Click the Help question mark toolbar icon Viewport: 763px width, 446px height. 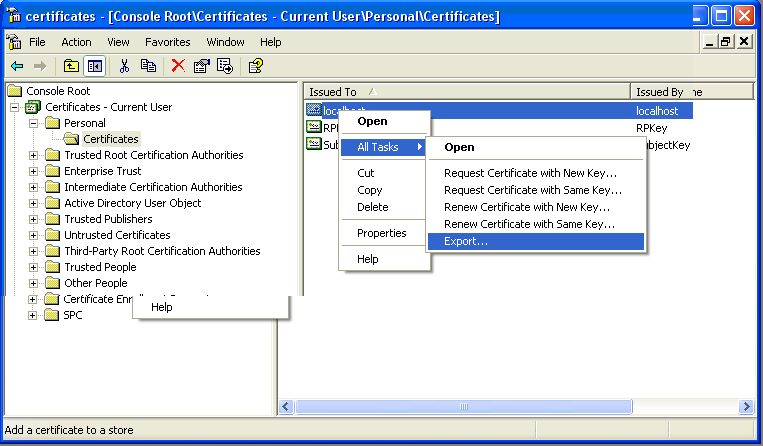[x=255, y=66]
